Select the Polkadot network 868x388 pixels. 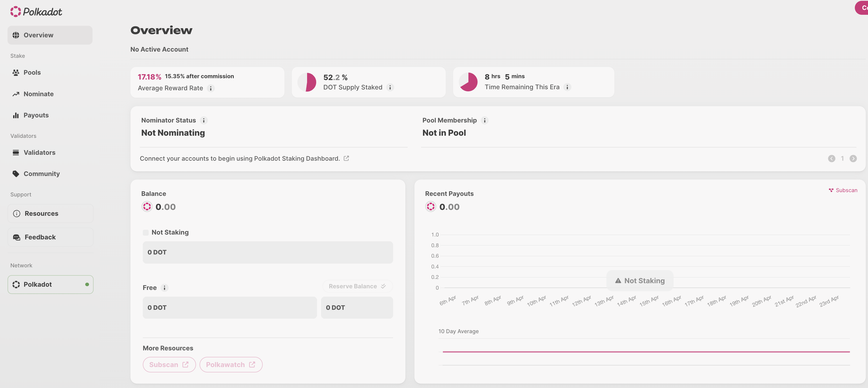pyautogui.click(x=51, y=285)
